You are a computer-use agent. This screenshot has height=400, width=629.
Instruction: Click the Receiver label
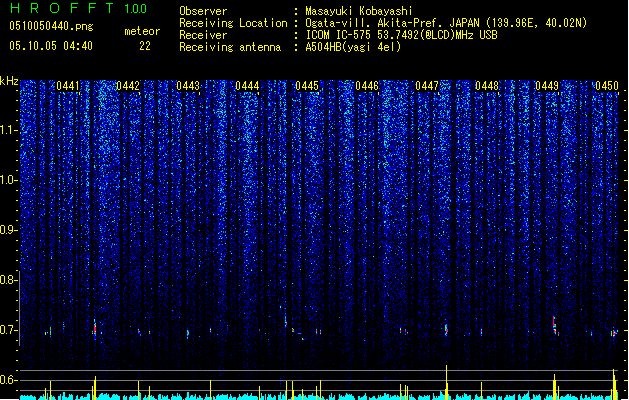tap(203, 35)
